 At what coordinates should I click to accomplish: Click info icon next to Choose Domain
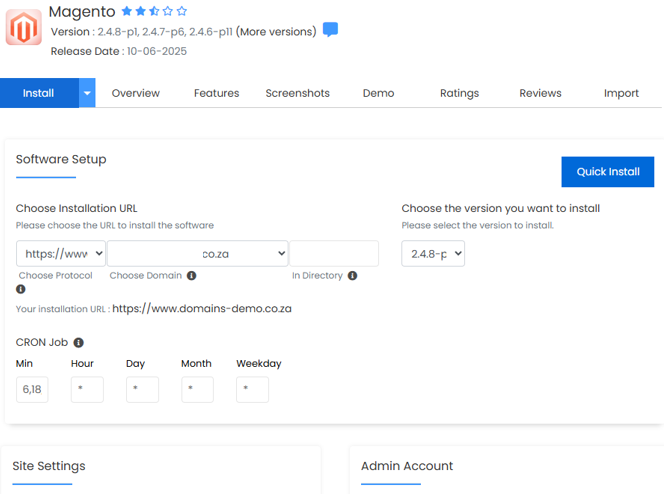[x=191, y=276]
